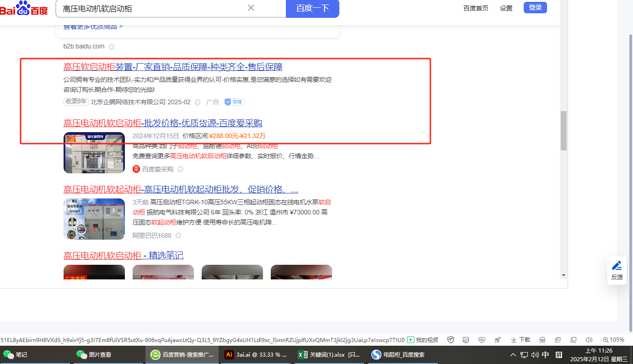Open 高压电动机软启动柜-批发价格 百度爱采购 result
The width and height of the screenshot is (633, 364).
(163, 123)
